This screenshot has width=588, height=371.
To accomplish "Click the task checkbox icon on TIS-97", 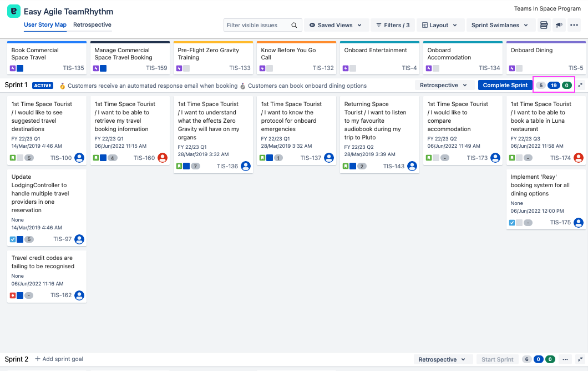I will pyautogui.click(x=13, y=239).
